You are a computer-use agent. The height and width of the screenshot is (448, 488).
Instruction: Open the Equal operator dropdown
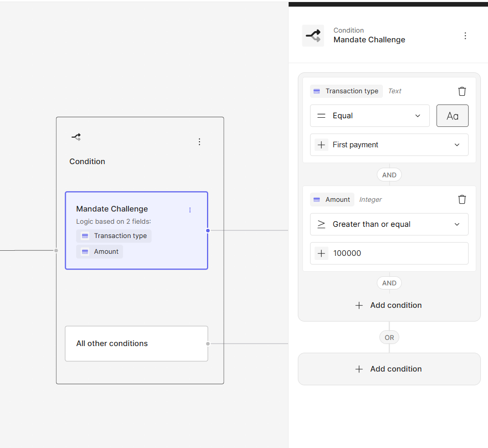(370, 116)
